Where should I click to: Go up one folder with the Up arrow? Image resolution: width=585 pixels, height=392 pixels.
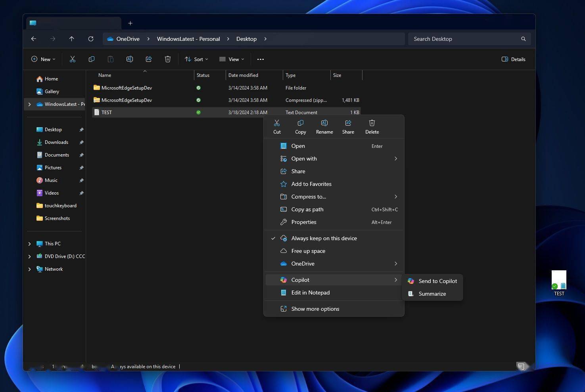tap(72, 39)
